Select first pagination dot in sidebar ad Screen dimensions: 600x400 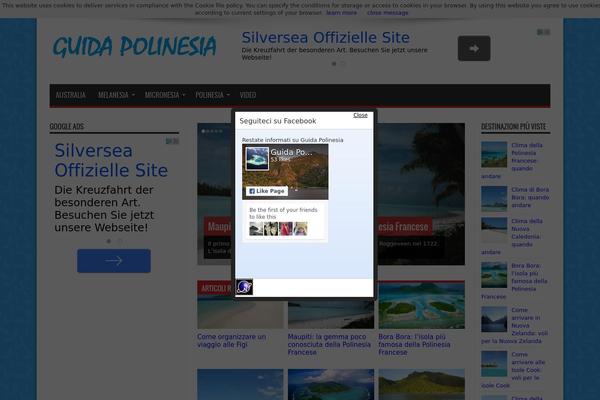[x=109, y=241]
